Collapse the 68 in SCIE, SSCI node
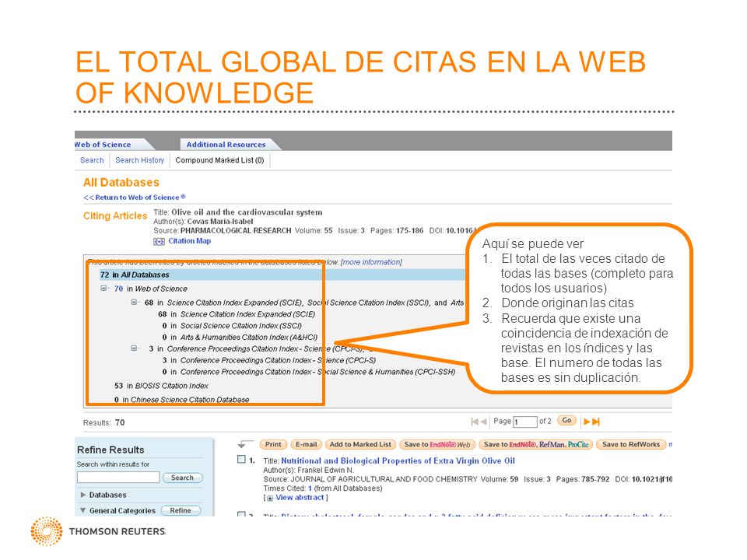747x560 pixels. tap(135, 302)
